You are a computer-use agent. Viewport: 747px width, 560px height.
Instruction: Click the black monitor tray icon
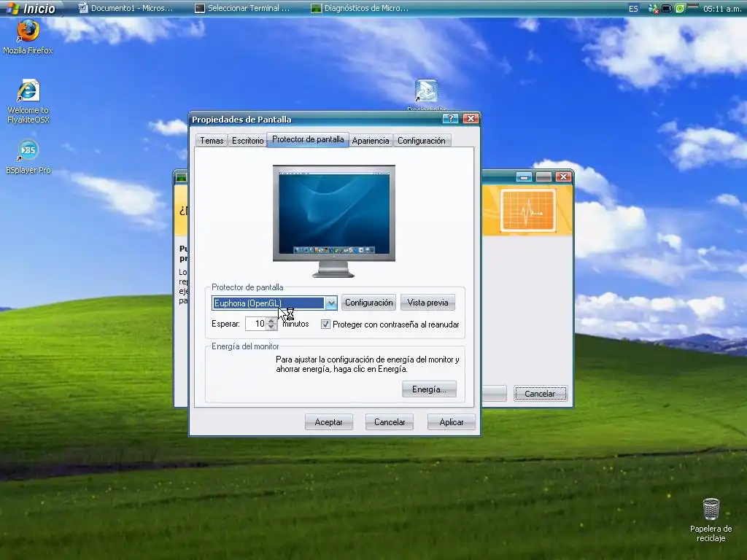[x=667, y=9]
